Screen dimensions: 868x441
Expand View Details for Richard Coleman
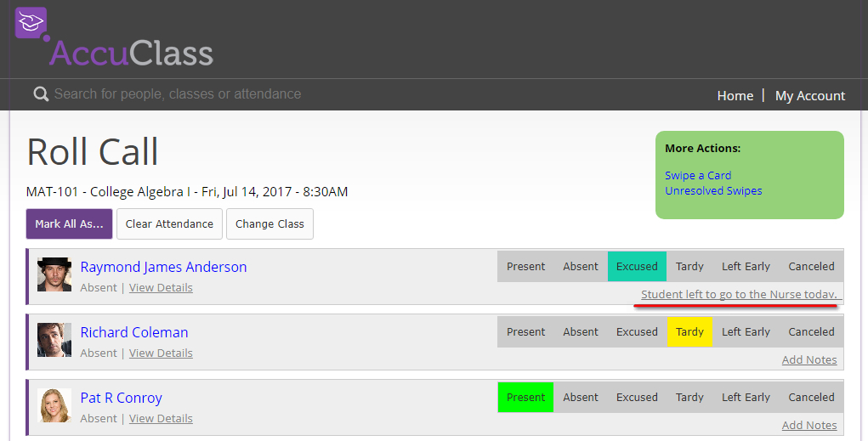coord(161,353)
